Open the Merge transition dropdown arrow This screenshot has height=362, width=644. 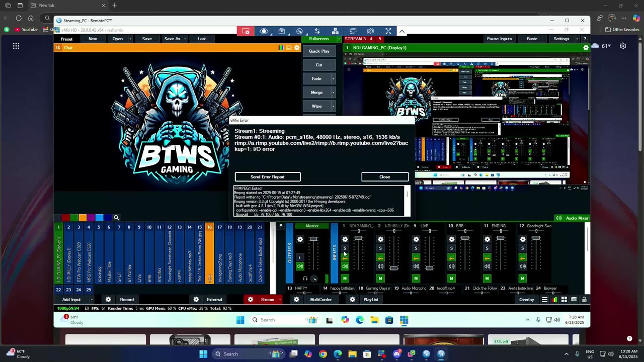[x=333, y=93]
